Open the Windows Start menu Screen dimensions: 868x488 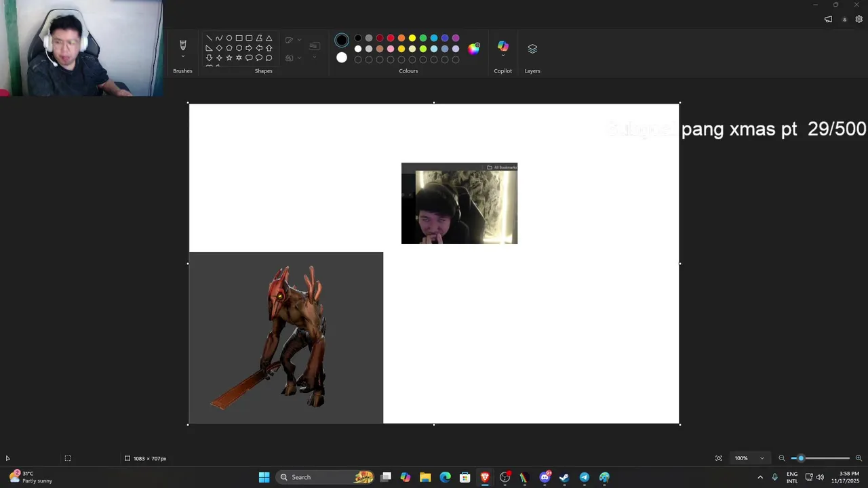[x=264, y=477]
